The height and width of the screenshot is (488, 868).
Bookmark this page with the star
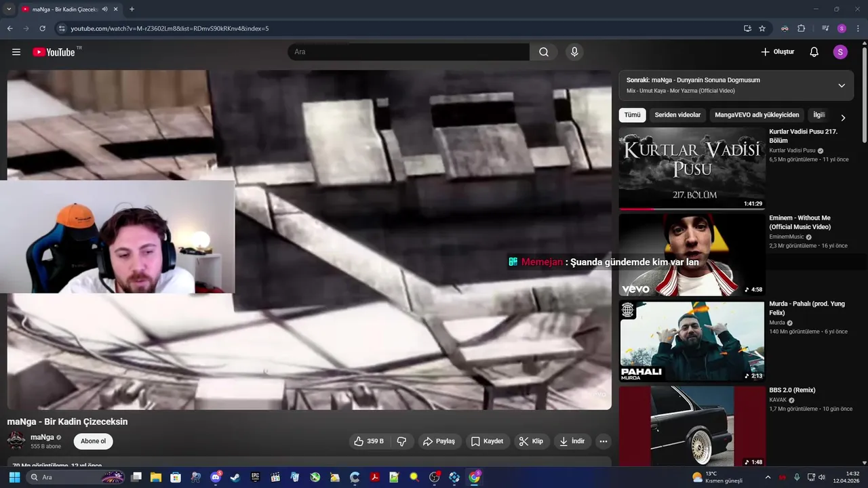click(x=762, y=28)
